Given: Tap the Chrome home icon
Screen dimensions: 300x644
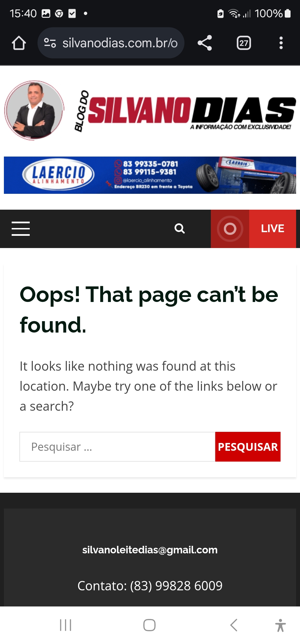Looking at the screenshot, I should click(19, 43).
